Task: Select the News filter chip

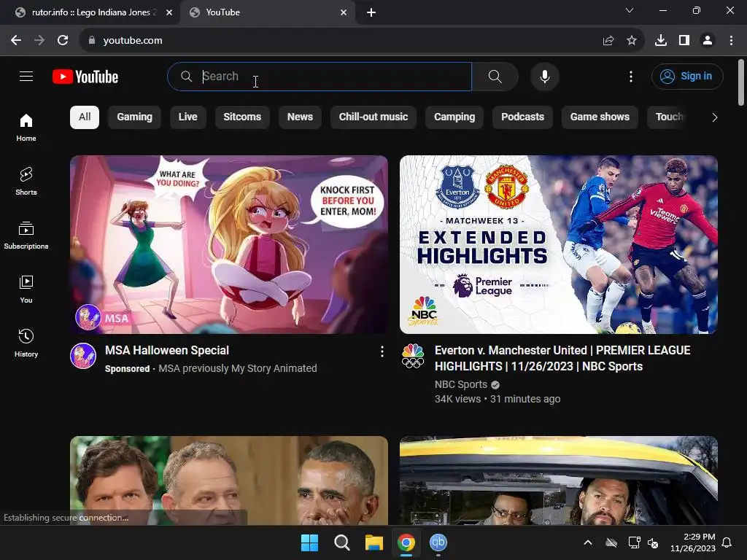Action: click(x=300, y=117)
